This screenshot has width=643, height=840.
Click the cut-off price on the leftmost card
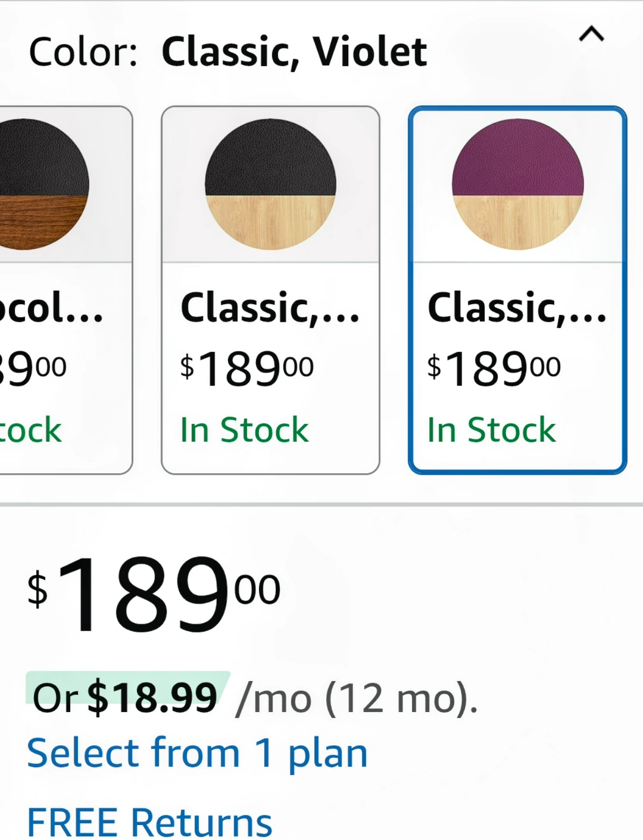[33, 369]
